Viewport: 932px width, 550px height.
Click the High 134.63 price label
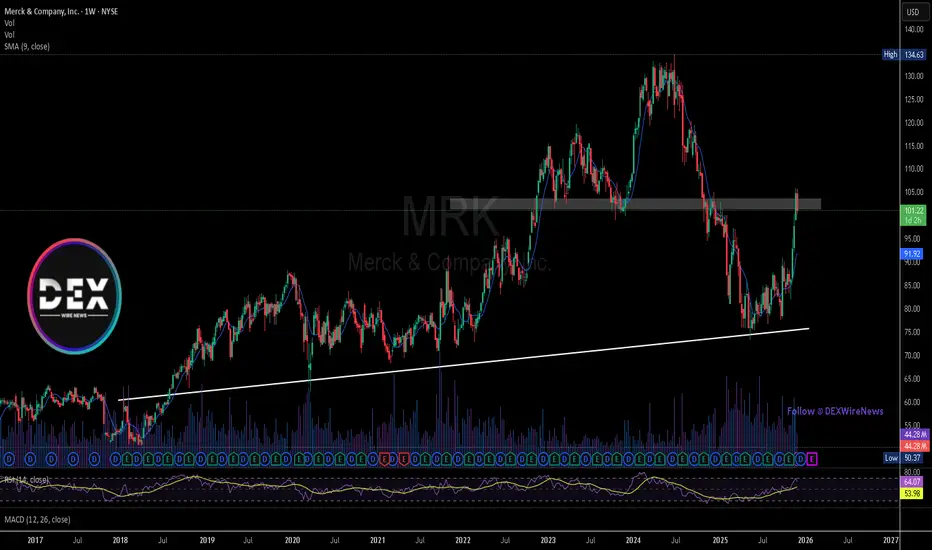[903, 55]
